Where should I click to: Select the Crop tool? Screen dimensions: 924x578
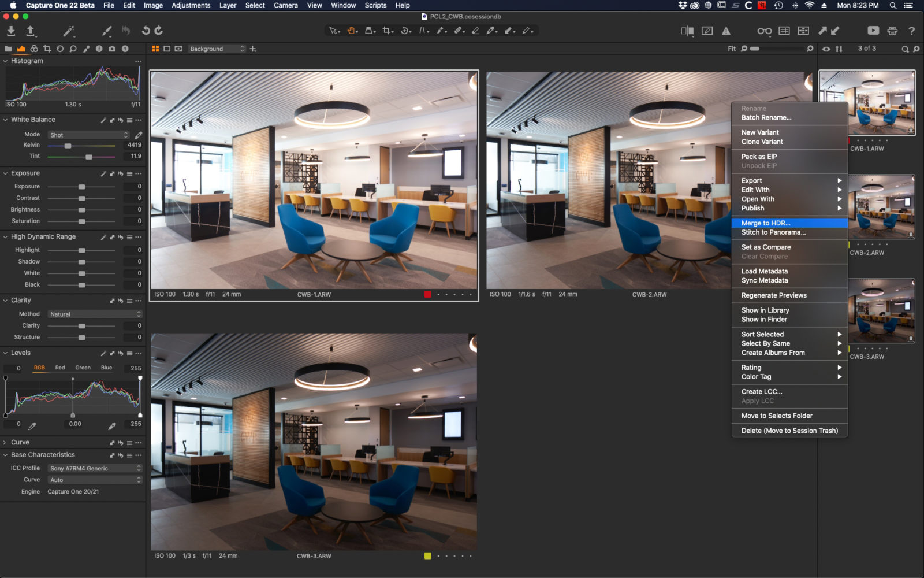tap(388, 30)
